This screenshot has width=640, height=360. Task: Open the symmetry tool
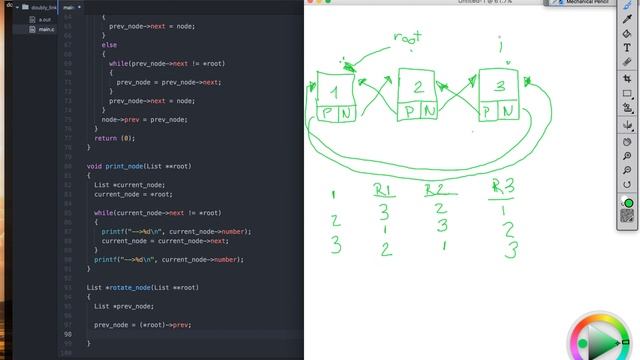(627, 125)
